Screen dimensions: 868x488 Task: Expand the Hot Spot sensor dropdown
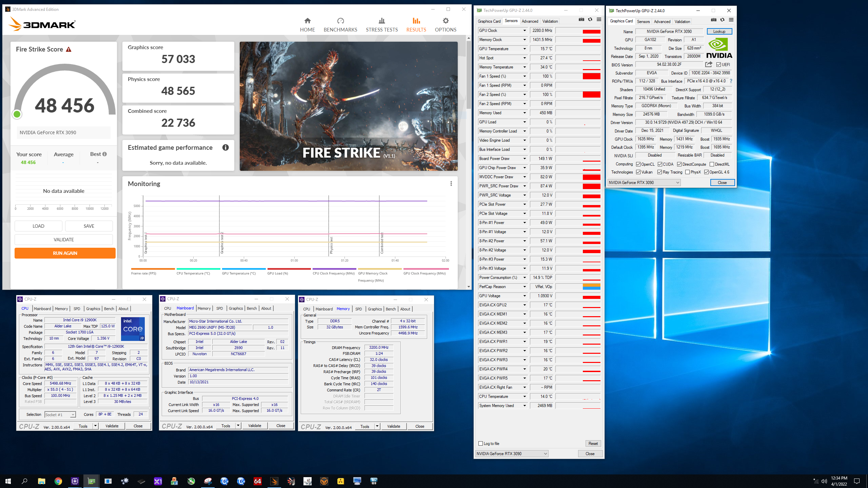525,58
